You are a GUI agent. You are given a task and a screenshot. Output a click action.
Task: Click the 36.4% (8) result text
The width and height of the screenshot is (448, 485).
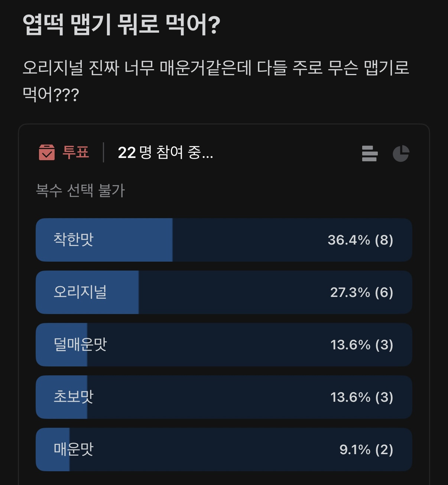tap(360, 240)
